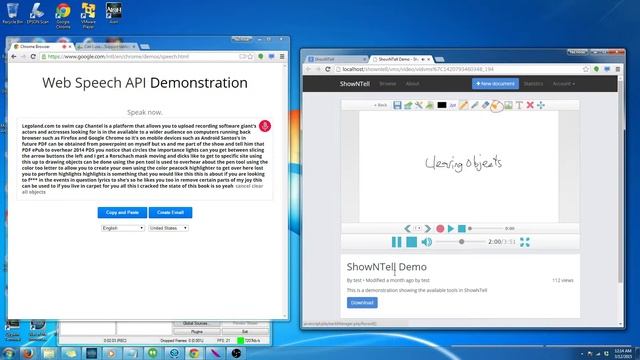Open the About page in ShowNTell navbar
The width and height of the screenshot is (640, 360).
tap(412, 84)
